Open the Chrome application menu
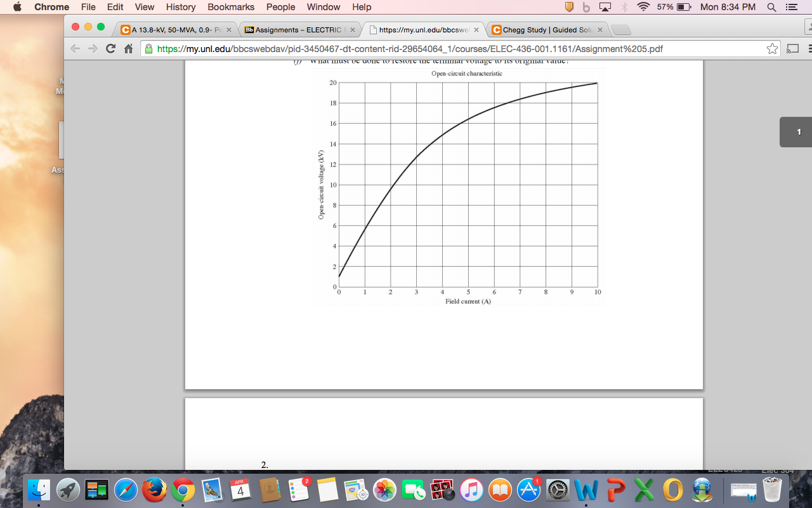The height and width of the screenshot is (508, 812). 52,7
